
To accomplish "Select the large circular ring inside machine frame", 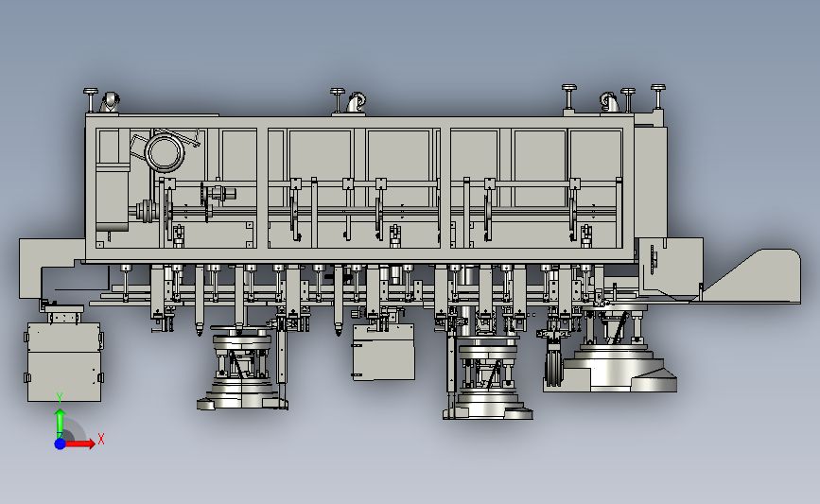I will 165,152.
